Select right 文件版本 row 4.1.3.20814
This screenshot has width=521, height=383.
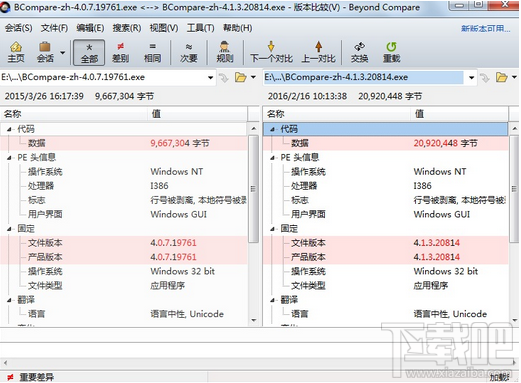tap(386, 243)
